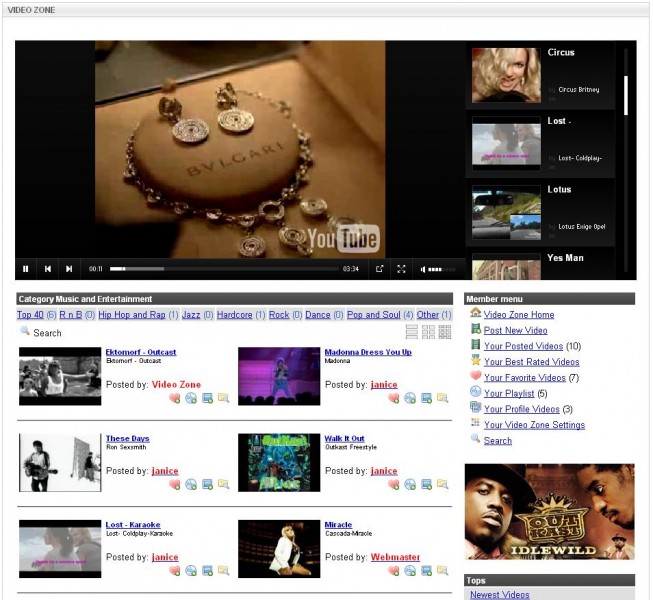Open Miracle video title link
Image resolution: width=653 pixels, height=600 pixels.
tap(338, 525)
